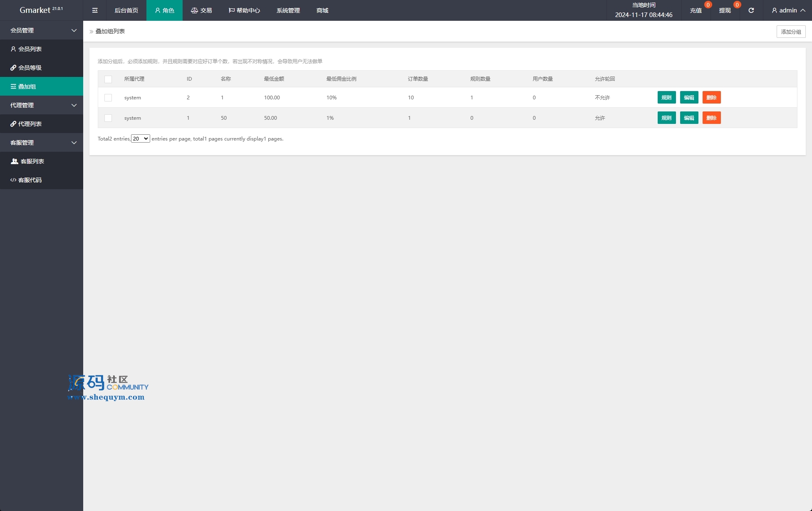This screenshot has height=511, width=812.
Task: Click 删除 button for row ID 2
Action: tap(711, 98)
